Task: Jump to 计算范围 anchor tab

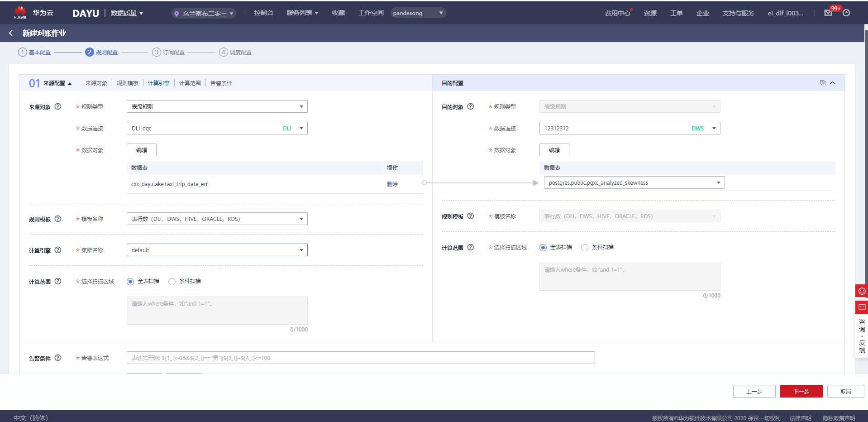Action: tap(190, 83)
